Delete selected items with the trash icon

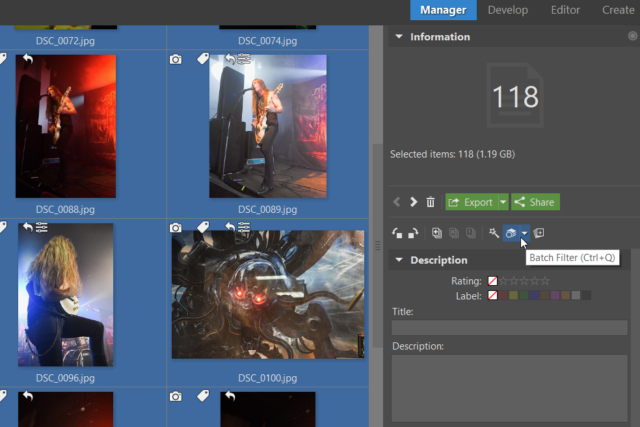click(x=430, y=202)
